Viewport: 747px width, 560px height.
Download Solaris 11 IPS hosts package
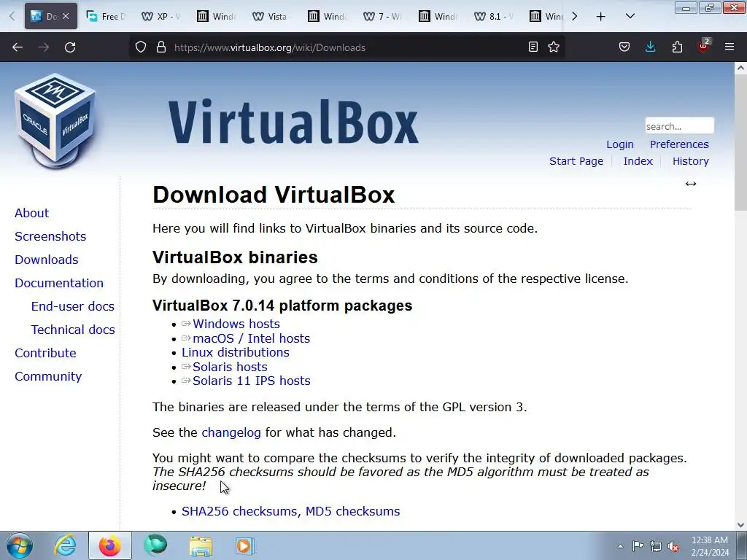251,381
